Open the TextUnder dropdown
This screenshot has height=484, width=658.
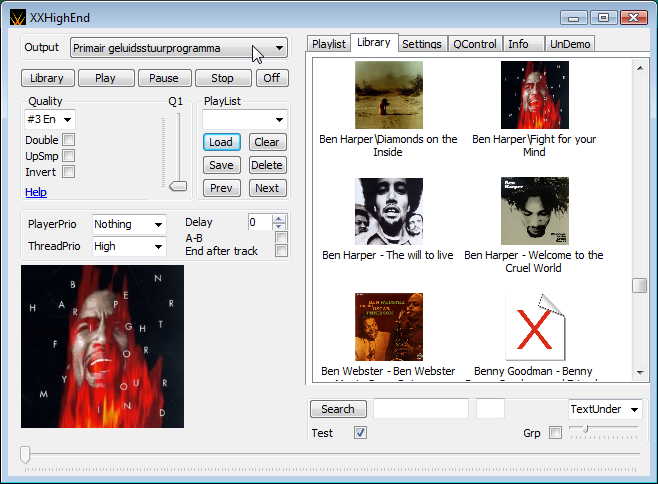pyautogui.click(x=606, y=409)
